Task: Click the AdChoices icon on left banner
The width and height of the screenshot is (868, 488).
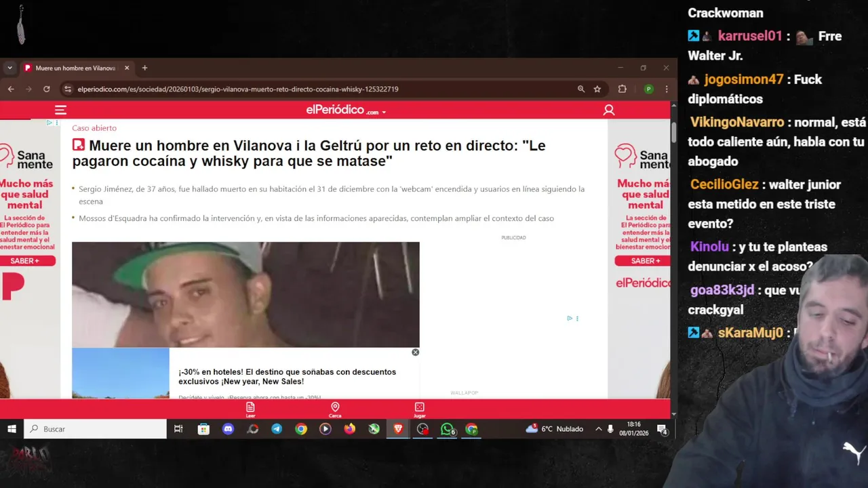Action: click(x=50, y=123)
